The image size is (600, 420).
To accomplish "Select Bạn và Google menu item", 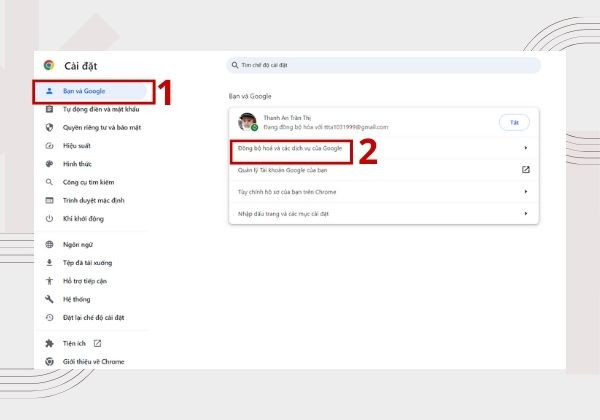I will pos(91,91).
